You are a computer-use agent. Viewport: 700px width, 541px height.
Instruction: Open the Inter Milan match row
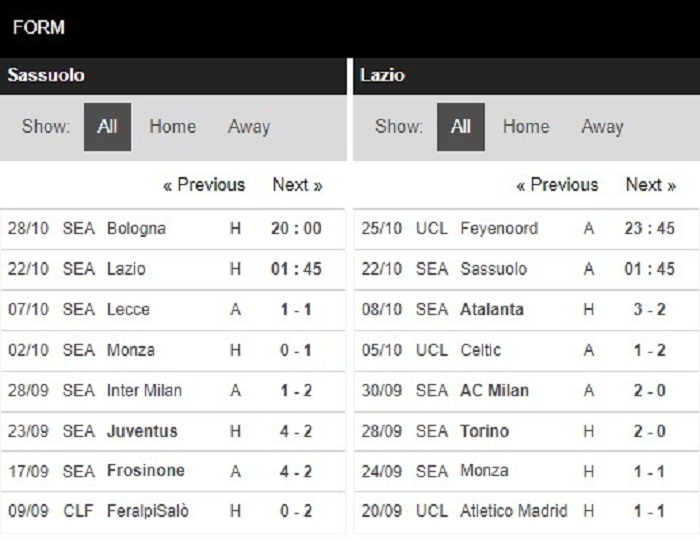pos(173,391)
